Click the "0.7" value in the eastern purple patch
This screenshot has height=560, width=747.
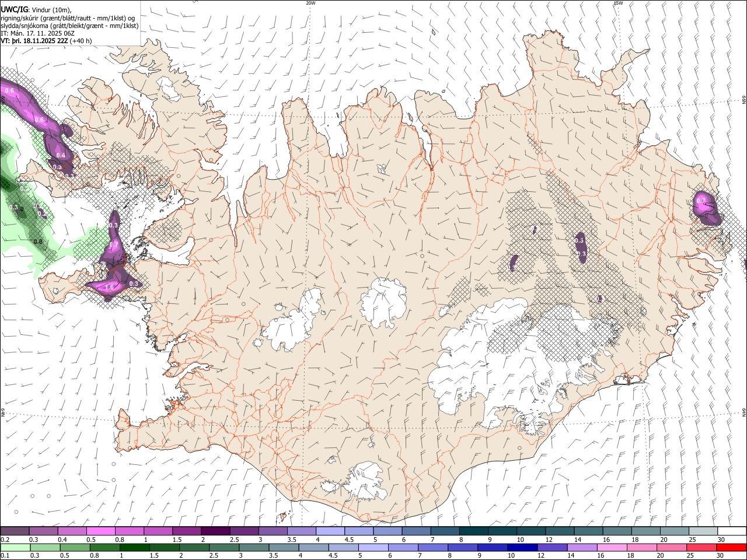[x=701, y=201]
